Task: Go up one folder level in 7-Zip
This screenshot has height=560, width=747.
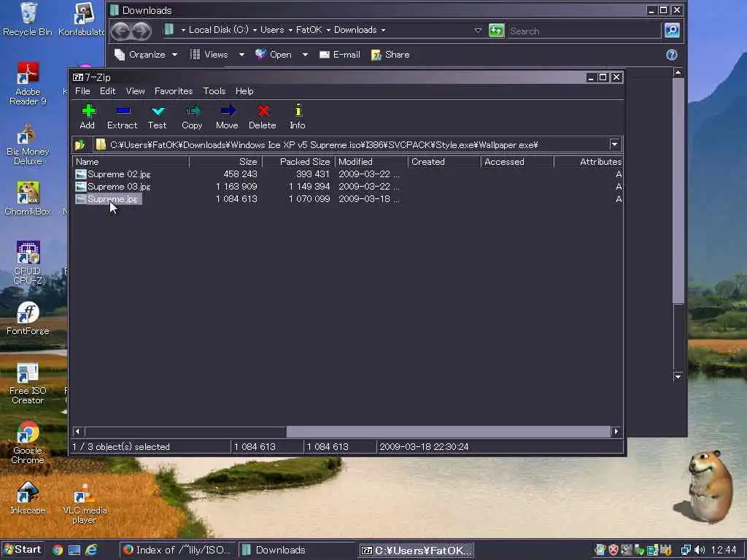Action: coord(80,144)
